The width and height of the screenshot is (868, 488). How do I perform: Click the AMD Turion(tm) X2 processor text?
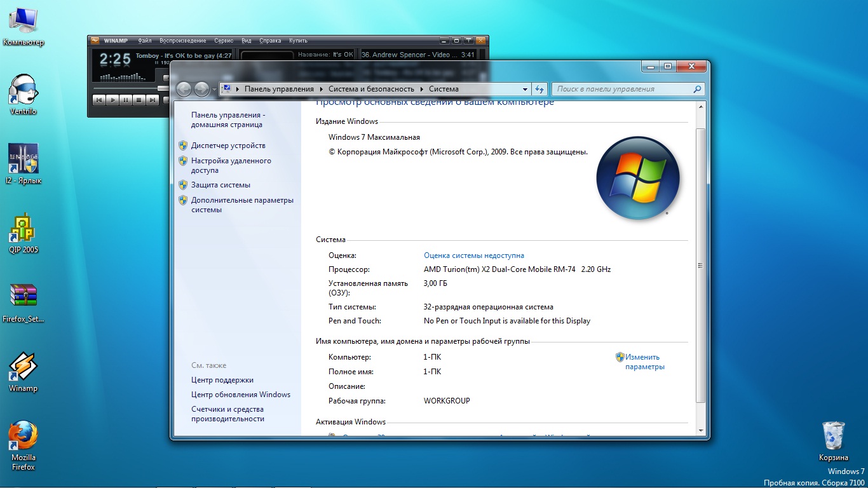click(x=517, y=269)
